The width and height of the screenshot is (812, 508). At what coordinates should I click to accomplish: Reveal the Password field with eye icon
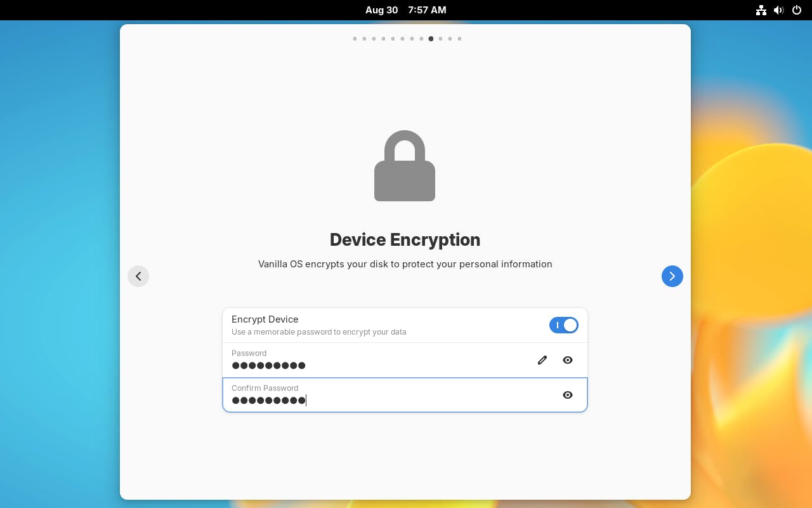point(568,360)
